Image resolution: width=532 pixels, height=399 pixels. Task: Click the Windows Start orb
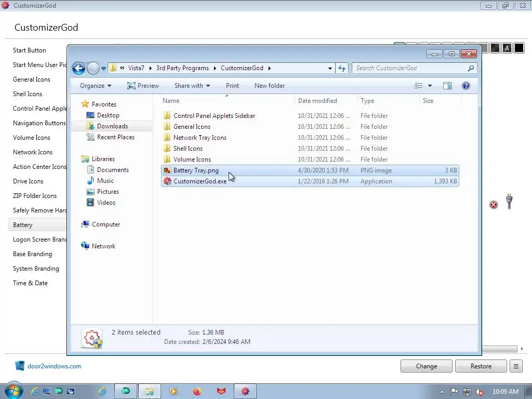tap(13, 391)
